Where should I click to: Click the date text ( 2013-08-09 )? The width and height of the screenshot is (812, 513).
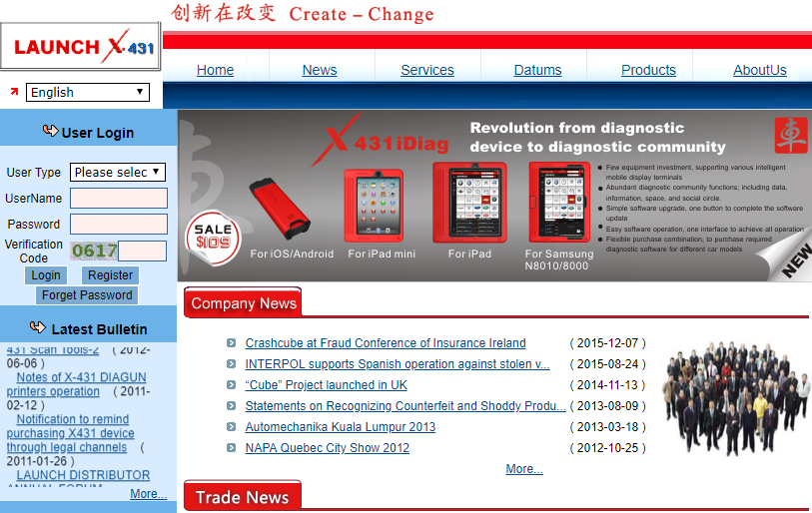[x=607, y=406]
